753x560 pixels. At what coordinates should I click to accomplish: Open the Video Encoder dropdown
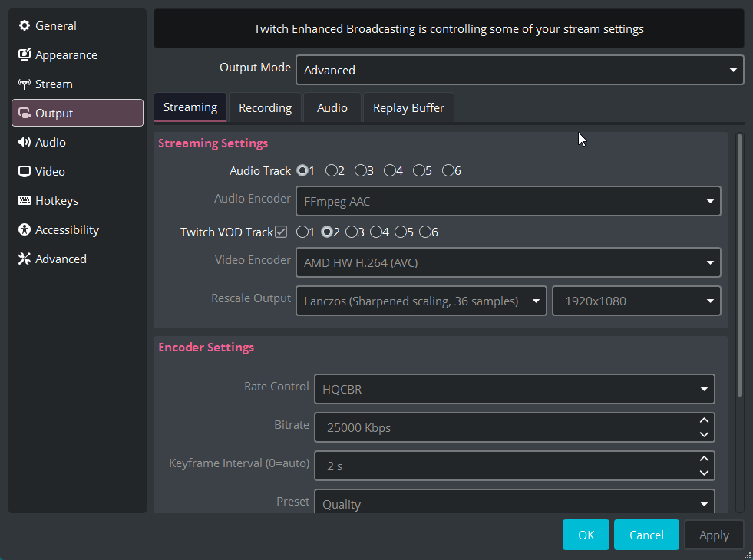[508, 262]
